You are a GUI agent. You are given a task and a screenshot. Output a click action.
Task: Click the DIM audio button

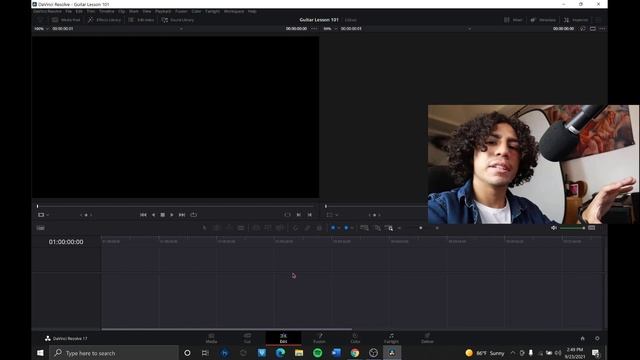[x=592, y=228]
